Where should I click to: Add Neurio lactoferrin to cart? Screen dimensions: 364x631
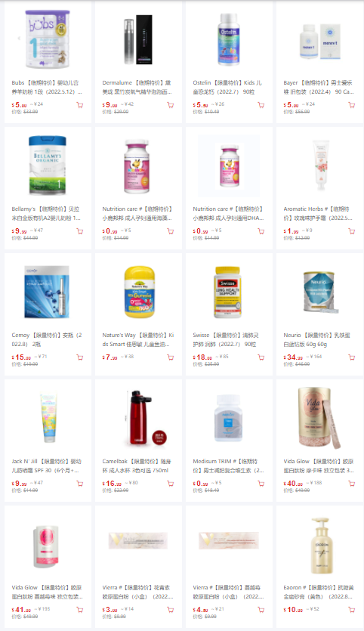pos(351,357)
